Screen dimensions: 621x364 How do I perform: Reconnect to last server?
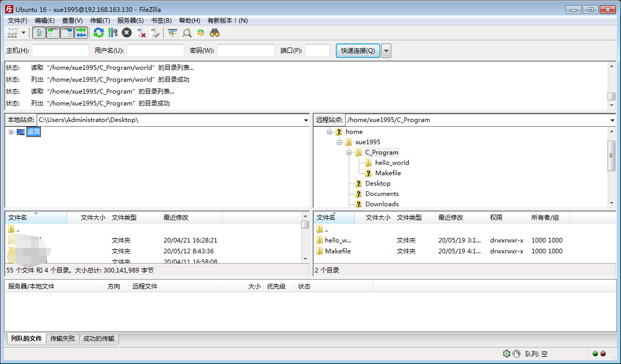[155, 33]
